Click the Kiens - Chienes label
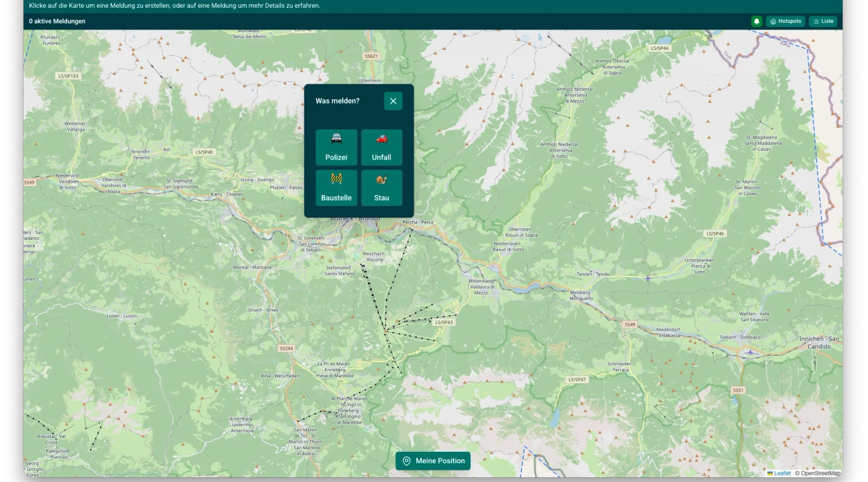868x482 pixels. pos(227,195)
